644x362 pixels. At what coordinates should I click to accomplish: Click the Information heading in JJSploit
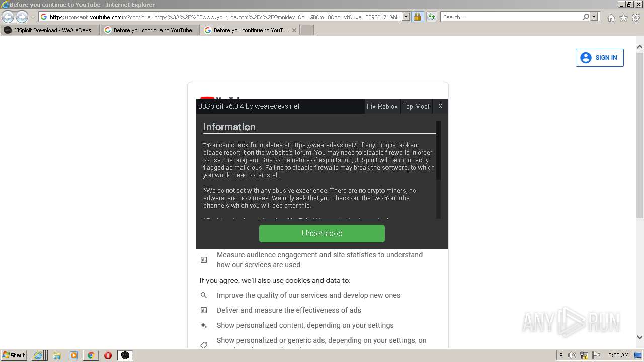[229, 127]
